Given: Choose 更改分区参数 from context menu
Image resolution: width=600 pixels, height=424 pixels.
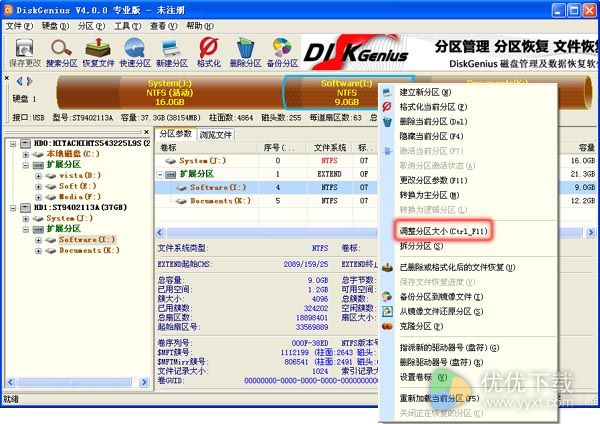Looking at the screenshot, I should [468, 180].
